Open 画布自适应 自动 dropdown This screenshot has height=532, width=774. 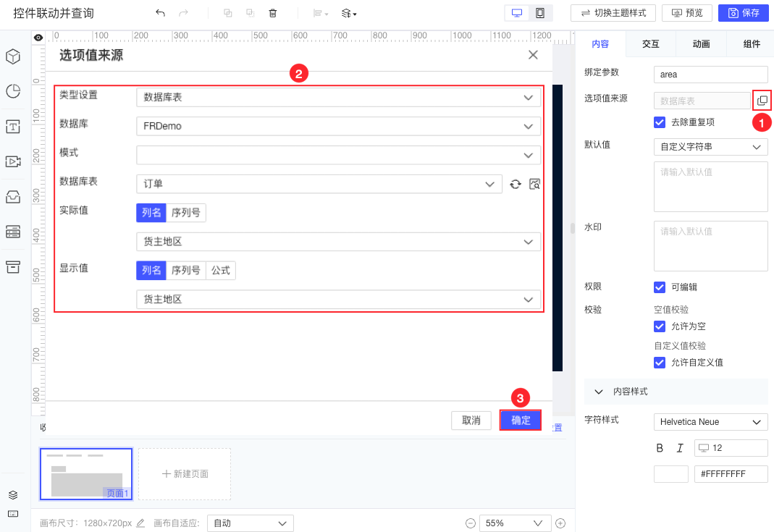click(x=251, y=523)
